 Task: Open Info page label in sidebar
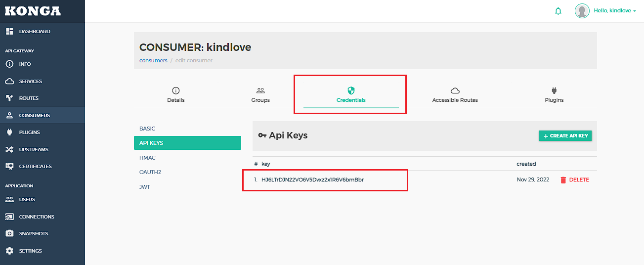point(25,64)
